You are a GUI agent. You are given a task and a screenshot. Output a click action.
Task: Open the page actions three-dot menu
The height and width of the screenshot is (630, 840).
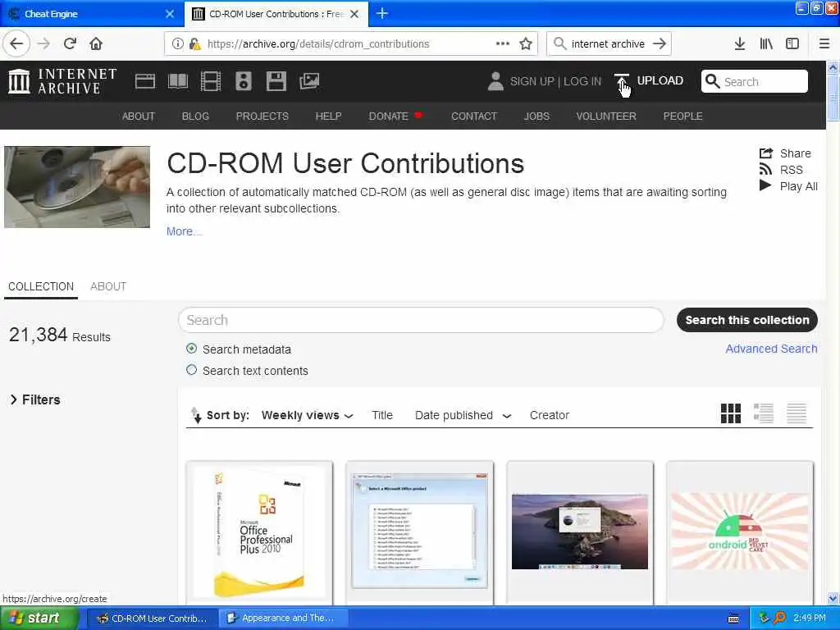coord(503,43)
